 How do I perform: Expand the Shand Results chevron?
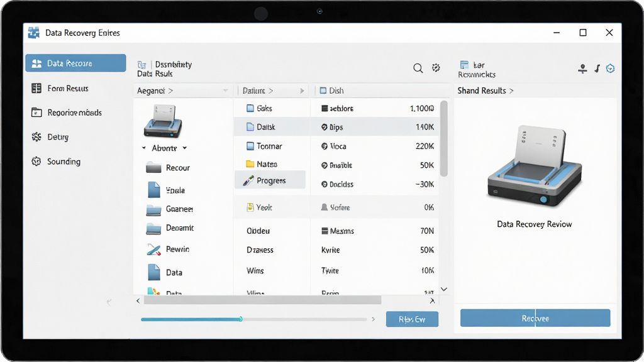click(511, 90)
